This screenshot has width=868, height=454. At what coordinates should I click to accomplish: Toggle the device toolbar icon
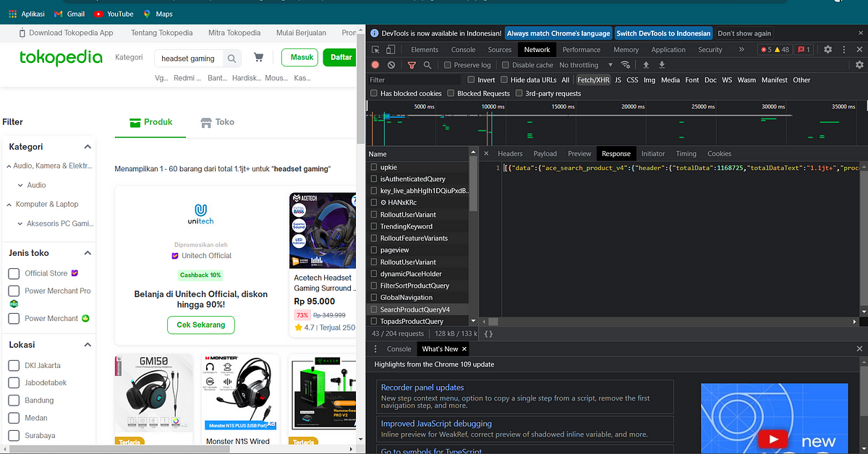click(x=391, y=50)
